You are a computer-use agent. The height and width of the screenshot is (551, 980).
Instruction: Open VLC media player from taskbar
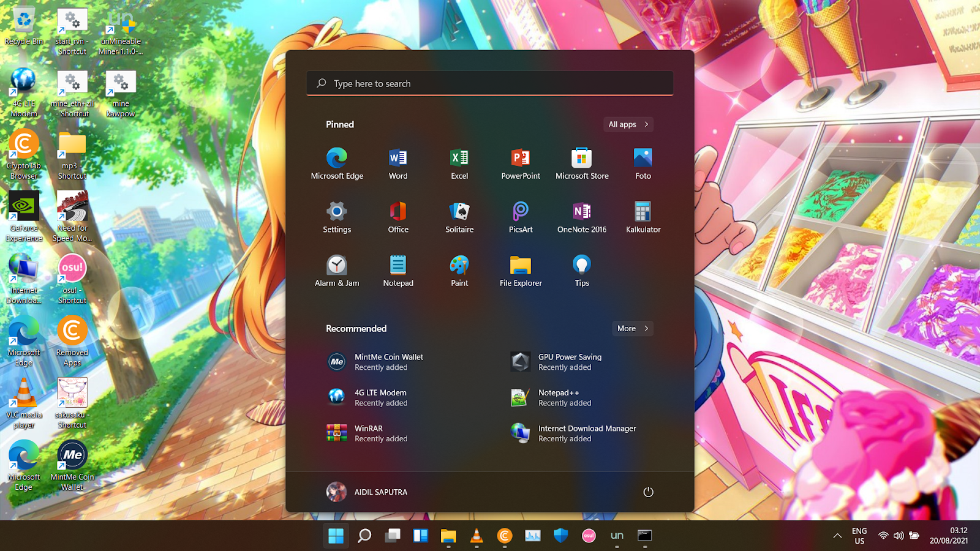click(x=477, y=536)
